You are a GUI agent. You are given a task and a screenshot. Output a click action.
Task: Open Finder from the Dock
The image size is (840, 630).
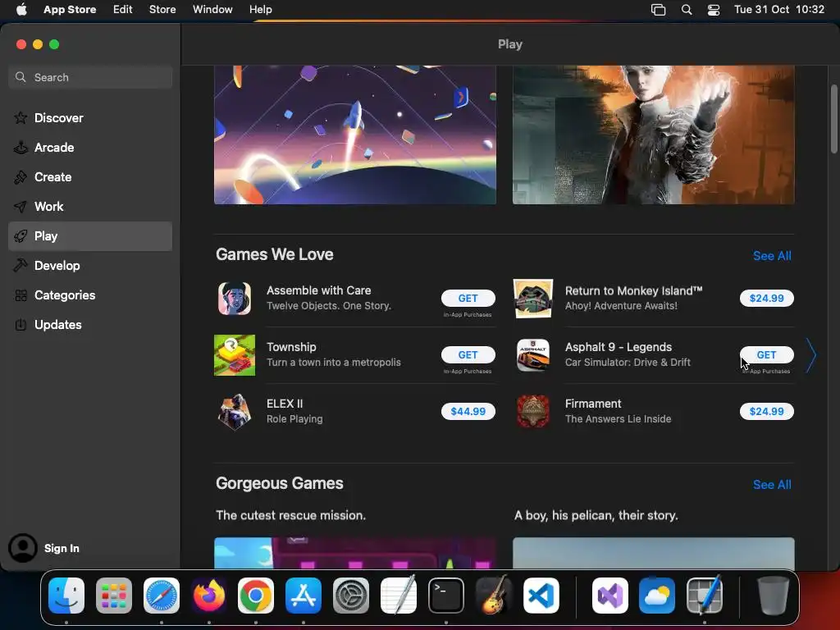(66, 596)
